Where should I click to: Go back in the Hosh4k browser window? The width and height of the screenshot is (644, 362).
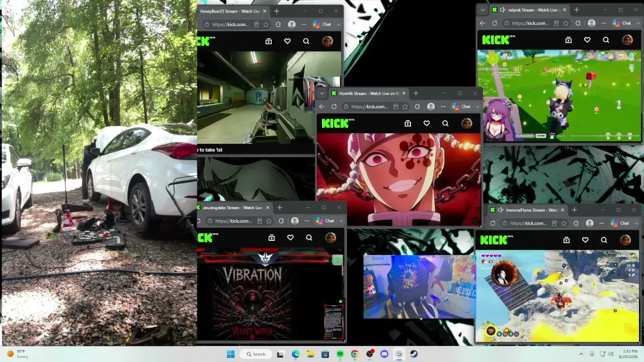click(x=322, y=107)
